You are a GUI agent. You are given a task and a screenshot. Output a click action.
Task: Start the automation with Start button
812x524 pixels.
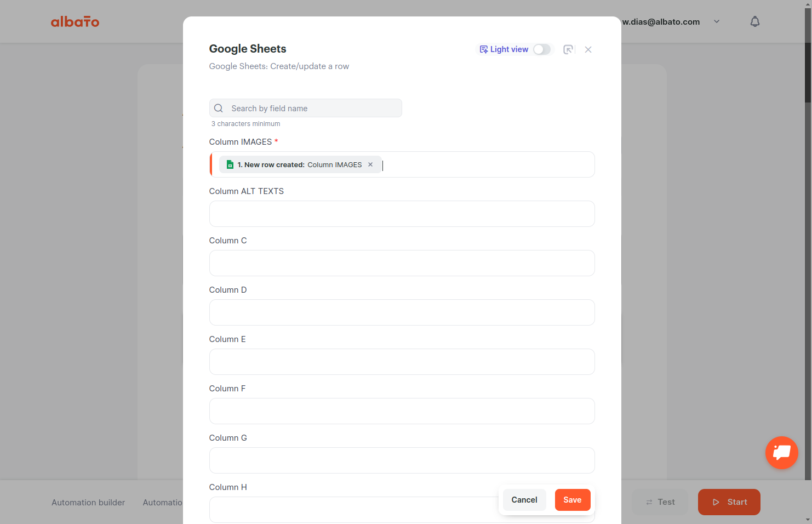pyautogui.click(x=729, y=502)
